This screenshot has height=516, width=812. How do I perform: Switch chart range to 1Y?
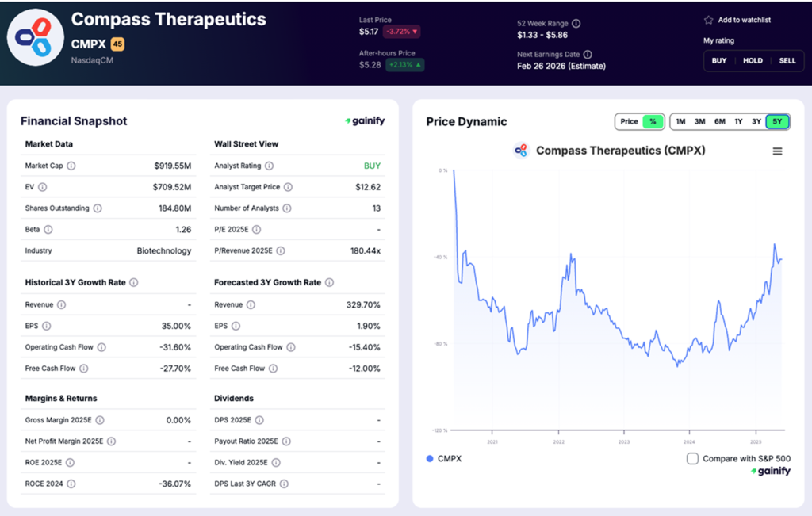click(x=738, y=121)
